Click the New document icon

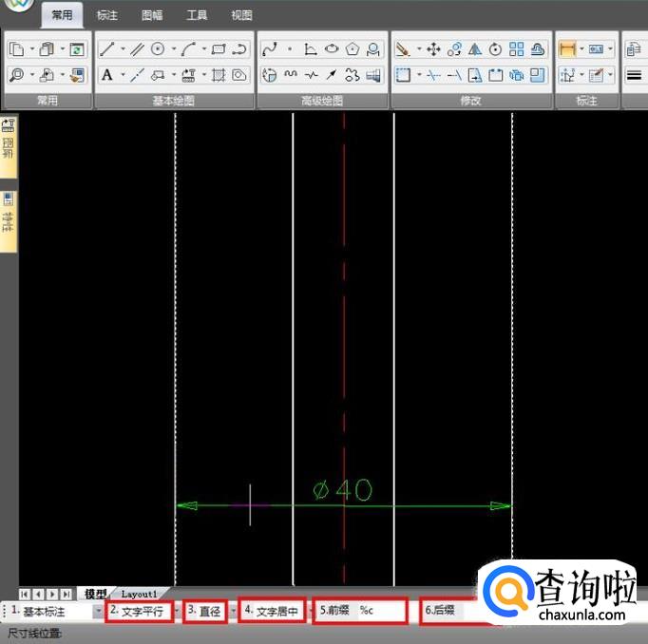[x=16, y=49]
